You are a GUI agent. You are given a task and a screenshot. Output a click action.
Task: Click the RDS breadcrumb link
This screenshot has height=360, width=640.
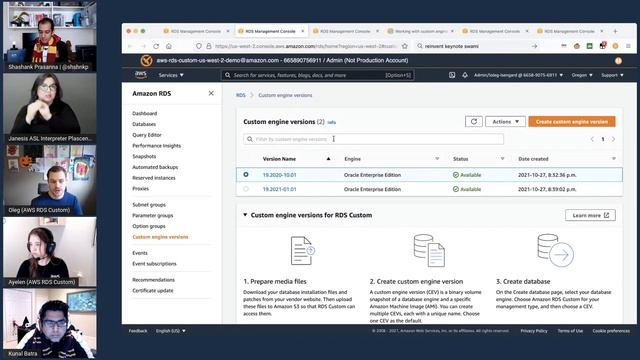tap(241, 95)
